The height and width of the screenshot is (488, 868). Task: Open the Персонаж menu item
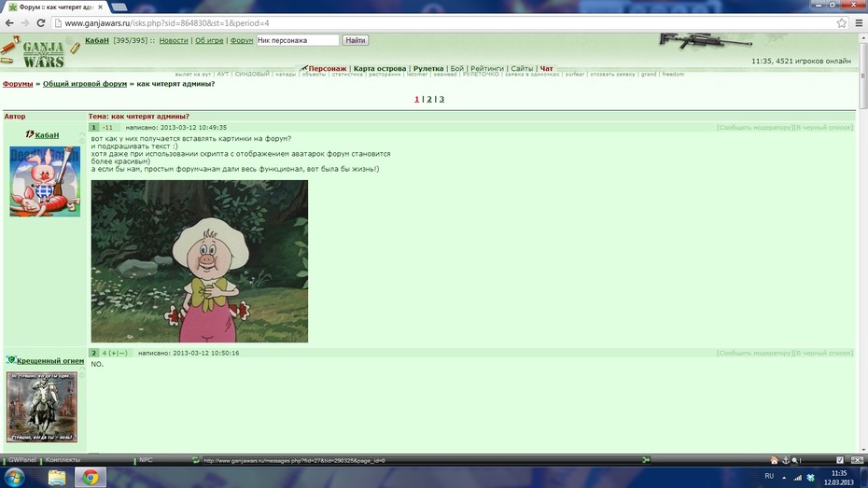point(328,69)
